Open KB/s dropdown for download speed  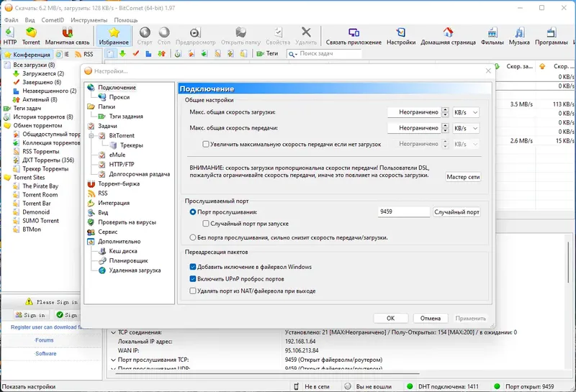click(x=466, y=112)
